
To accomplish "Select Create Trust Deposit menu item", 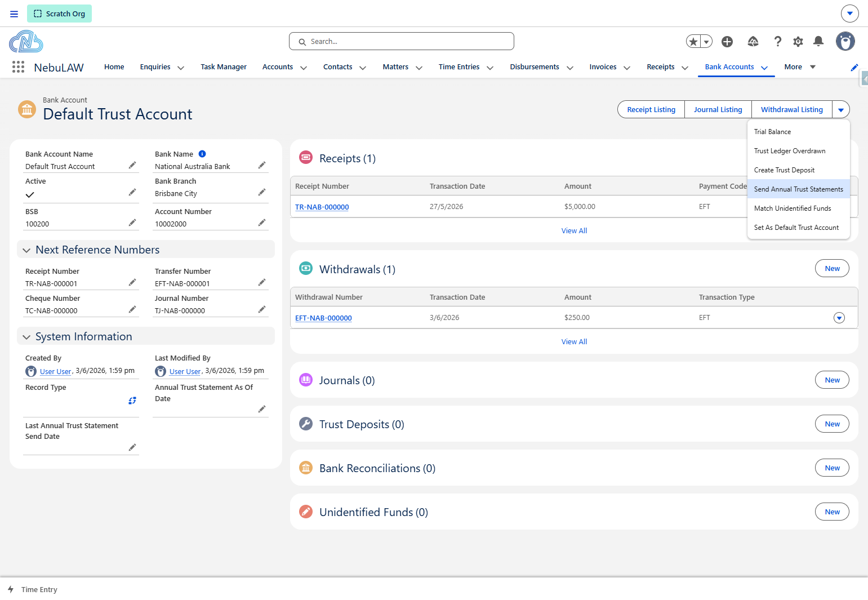I will click(x=798, y=170).
